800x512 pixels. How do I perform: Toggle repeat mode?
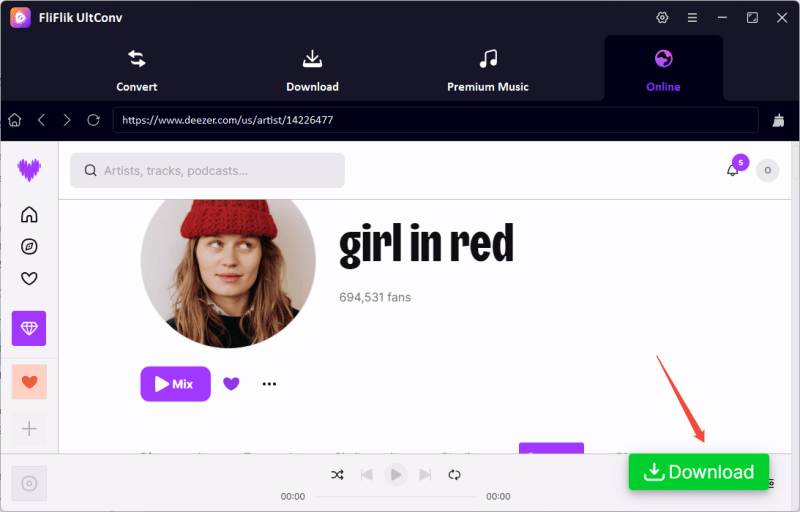454,475
